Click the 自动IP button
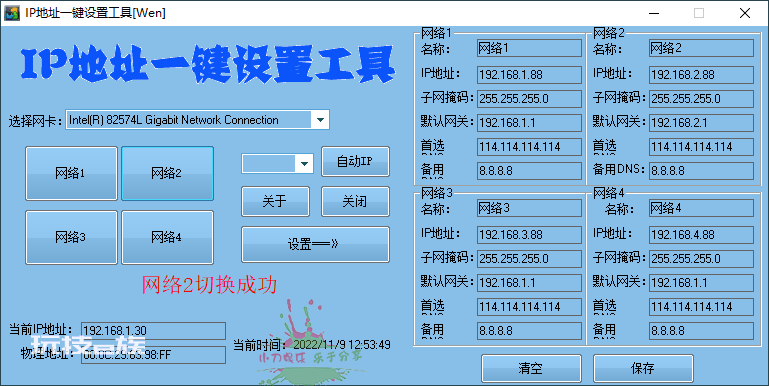This screenshot has height=386, width=769. [x=355, y=161]
